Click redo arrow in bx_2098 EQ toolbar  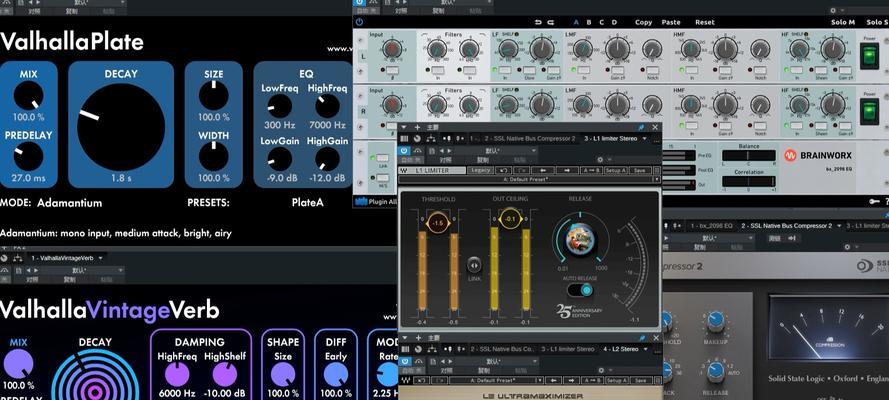pos(551,22)
